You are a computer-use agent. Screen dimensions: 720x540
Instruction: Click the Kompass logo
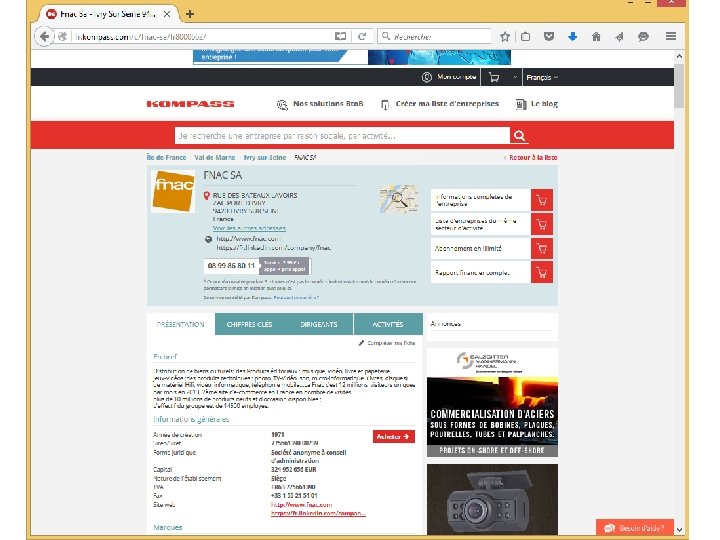pos(190,104)
